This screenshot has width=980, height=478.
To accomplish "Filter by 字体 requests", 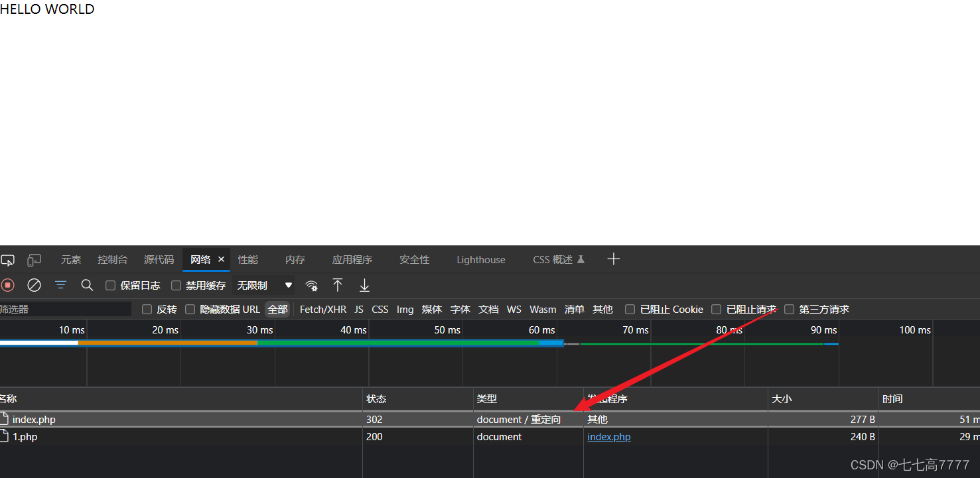I will [x=460, y=309].
